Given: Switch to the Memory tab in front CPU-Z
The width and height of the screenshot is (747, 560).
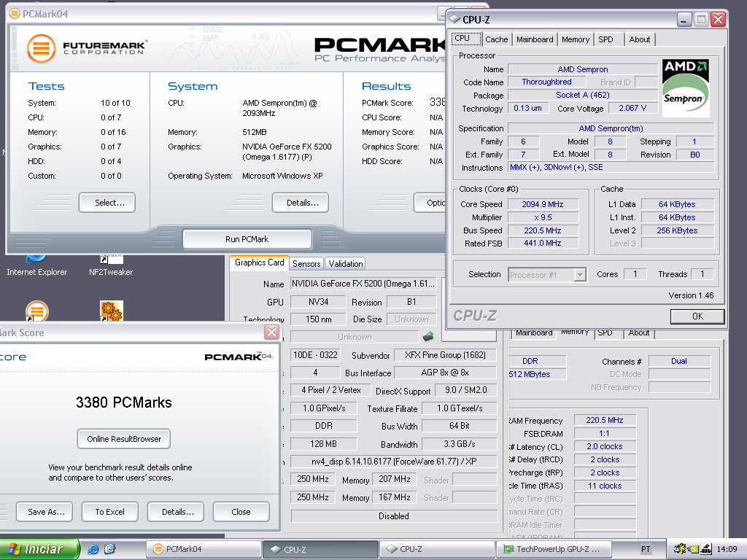Looking at the screenshot, I should click(x=576, y=39).
